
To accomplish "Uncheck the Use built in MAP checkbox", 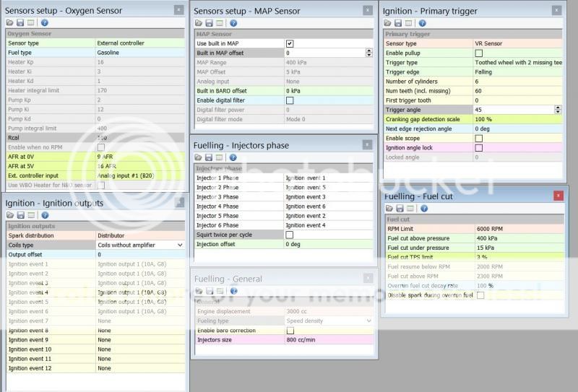I will tap(290, 44).
